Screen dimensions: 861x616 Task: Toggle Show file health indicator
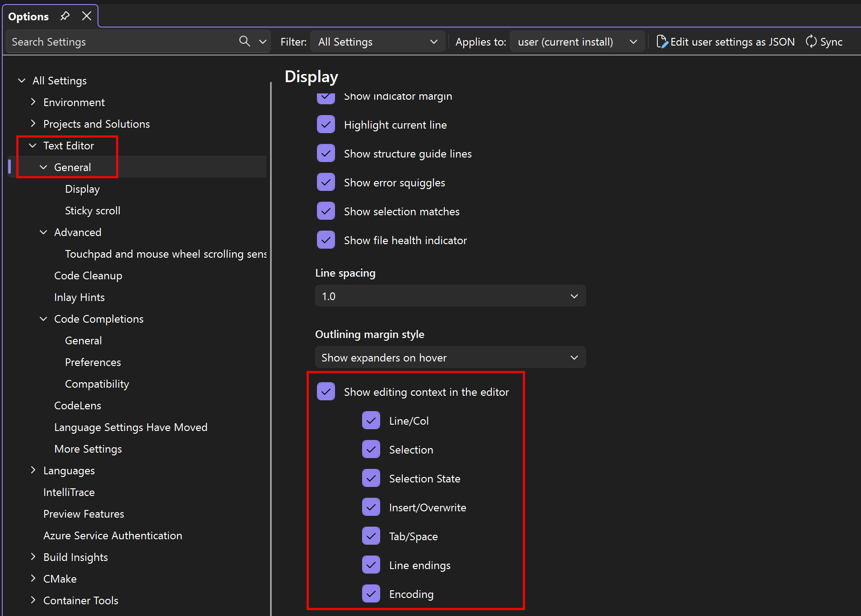(326, 240)
